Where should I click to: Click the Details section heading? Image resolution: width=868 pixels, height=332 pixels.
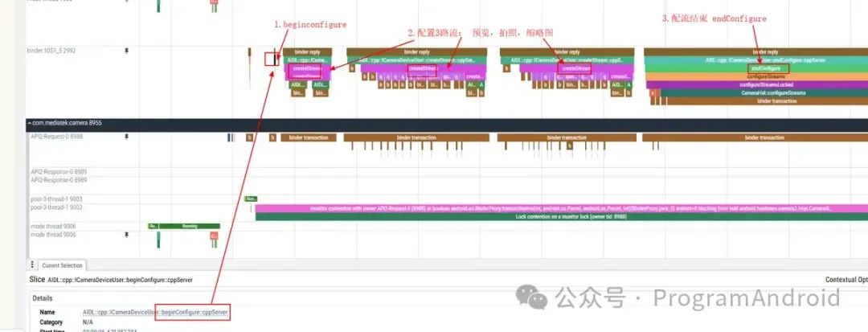tap(42, 298)
